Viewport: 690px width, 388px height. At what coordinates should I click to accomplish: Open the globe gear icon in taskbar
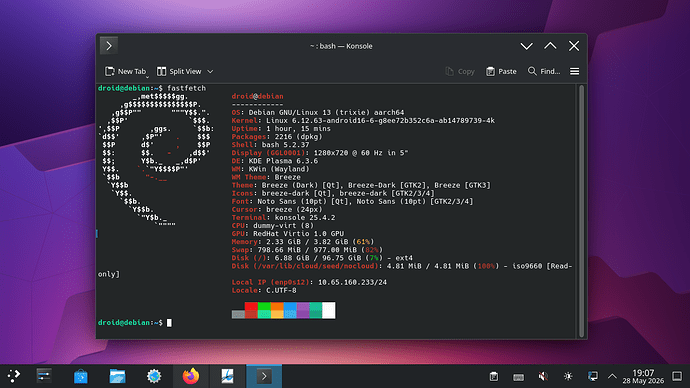[154, 376]
